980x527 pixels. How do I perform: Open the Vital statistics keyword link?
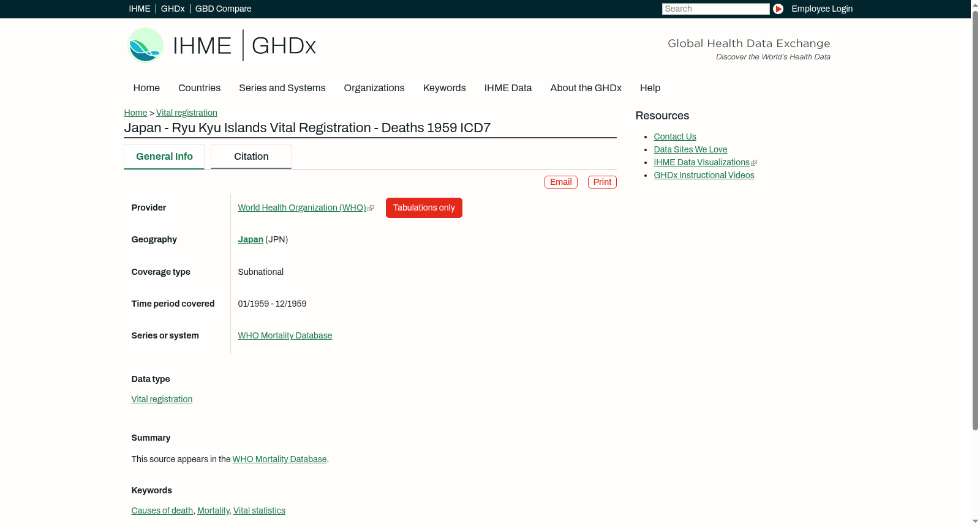point(259,510)
